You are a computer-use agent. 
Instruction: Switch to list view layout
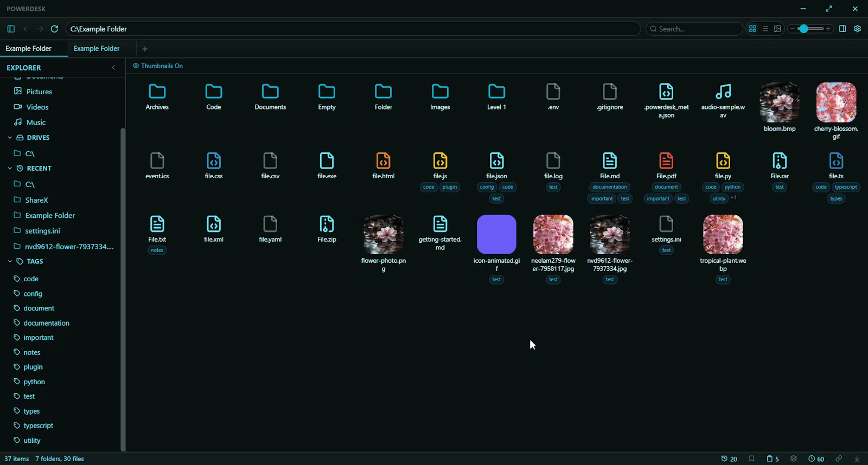pos(765,29)
